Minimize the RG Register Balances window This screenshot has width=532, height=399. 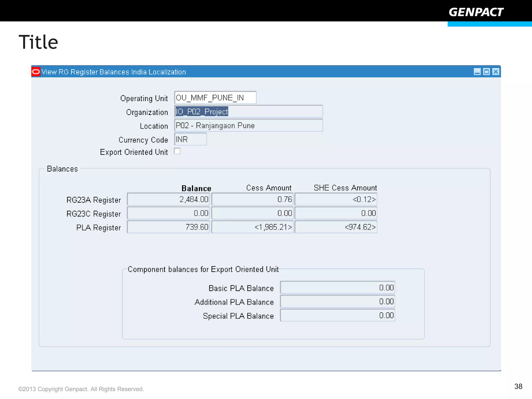[477, 72]
